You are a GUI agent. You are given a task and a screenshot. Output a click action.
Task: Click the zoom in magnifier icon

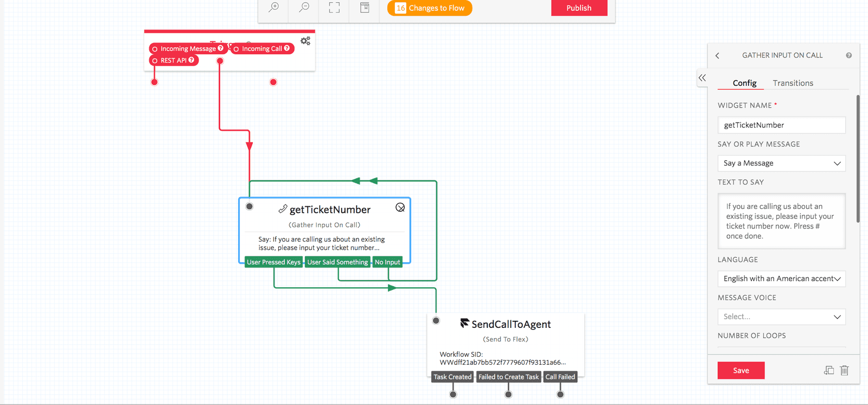(x=274, y=8)
